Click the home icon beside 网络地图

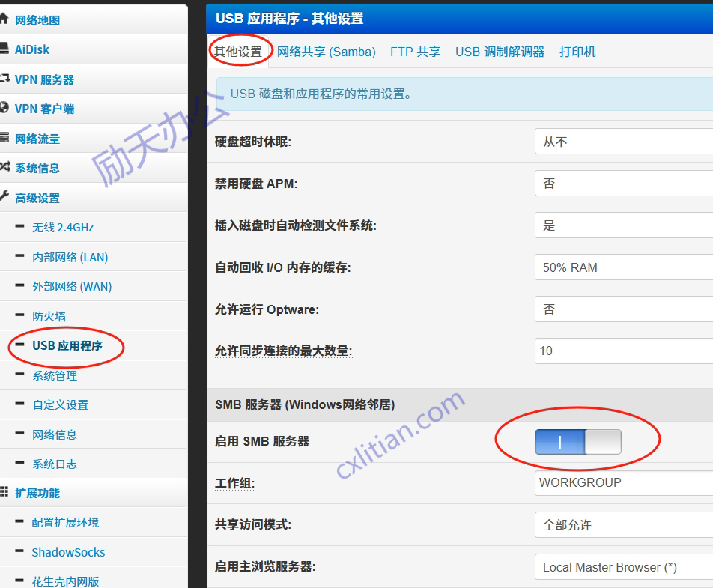point(4,19)
